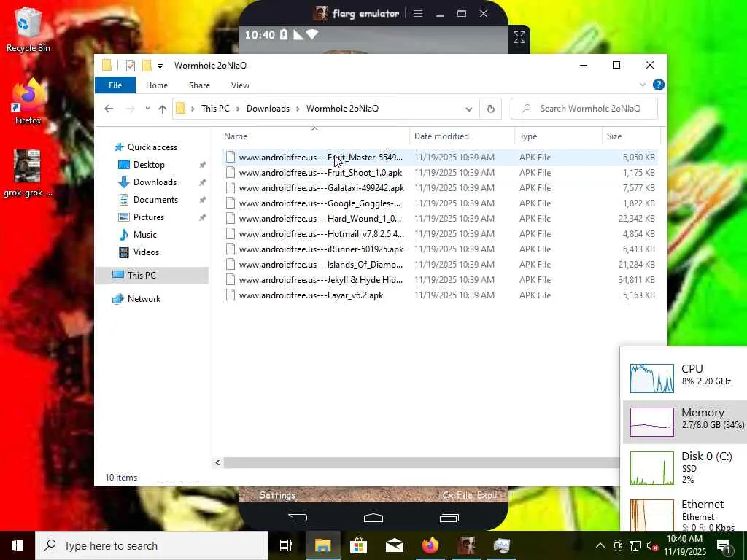Open the Windows Start menu
Image resolution: width=747 pixels, height=560 pixels.
coord(18,545)
